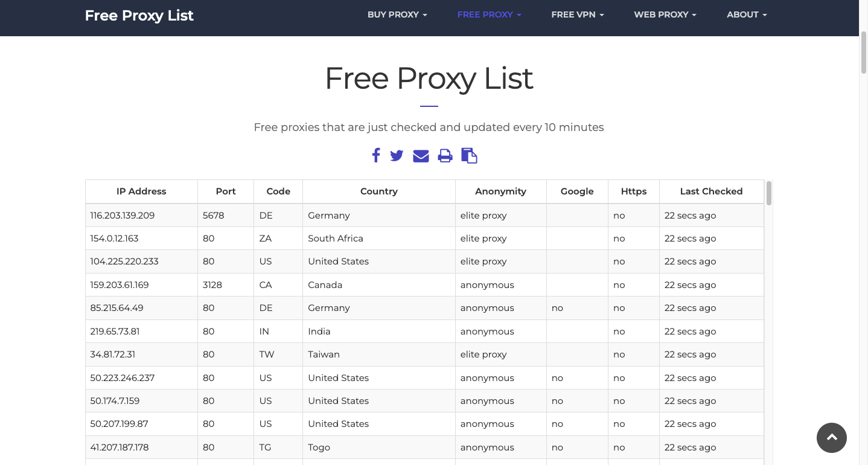Sort table by Https column header

[634, 191]
